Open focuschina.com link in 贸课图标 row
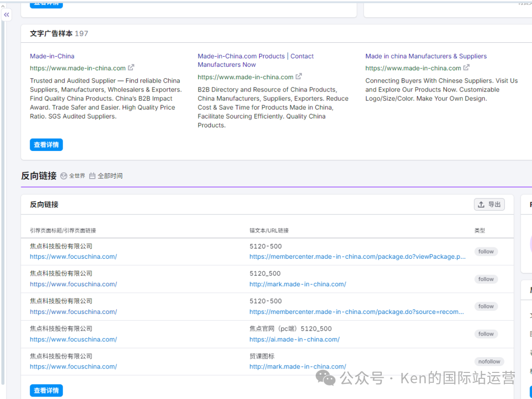 [x=73, y=367]
